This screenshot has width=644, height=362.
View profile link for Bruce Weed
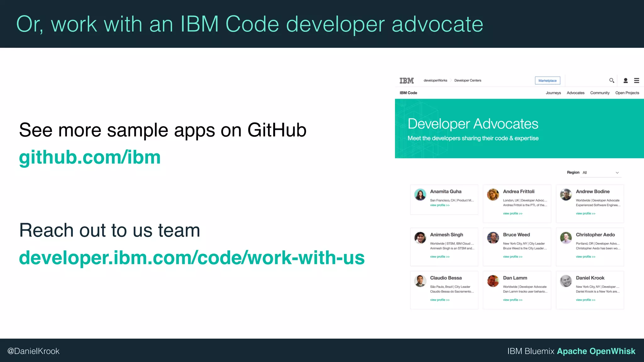pyautogui.click(x=513, y=257)
